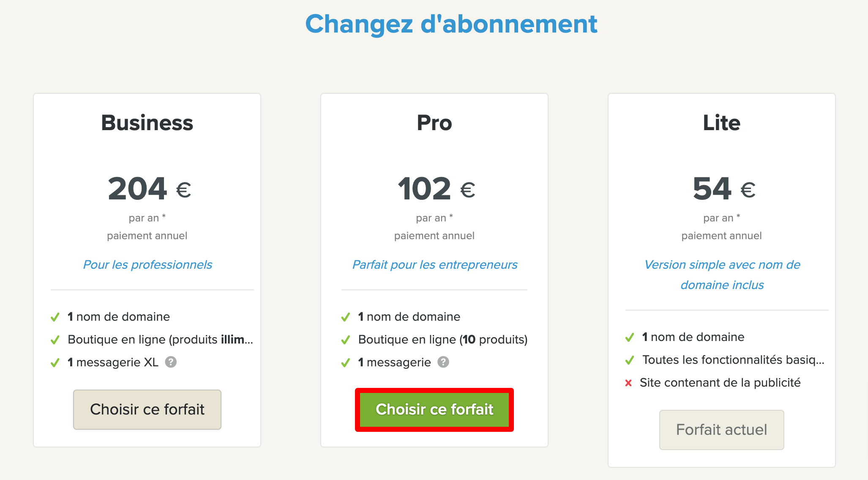Click the Forfait actuel button under Lite
Screen dimensions: 868x480
click(722, 430)
